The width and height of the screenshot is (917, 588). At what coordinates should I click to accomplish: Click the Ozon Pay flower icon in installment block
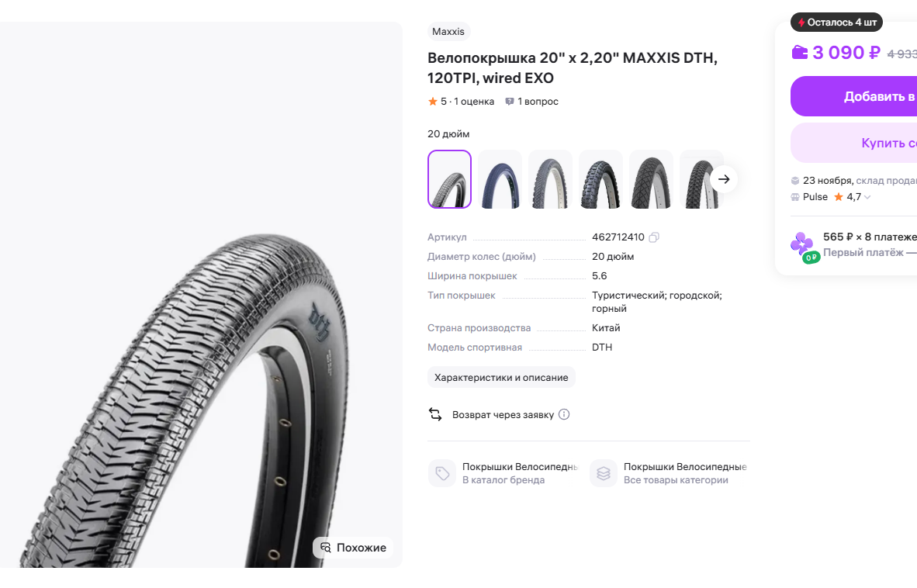coord(805,246)
